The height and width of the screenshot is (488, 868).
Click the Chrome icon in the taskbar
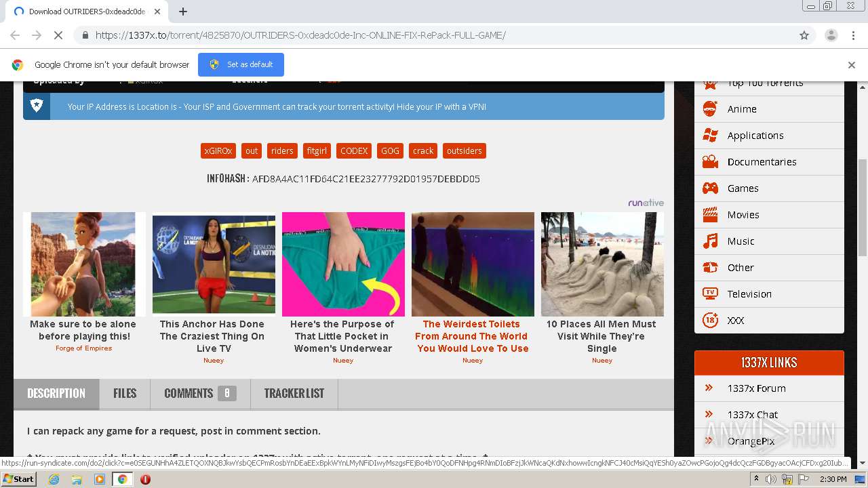coord(123,479)
